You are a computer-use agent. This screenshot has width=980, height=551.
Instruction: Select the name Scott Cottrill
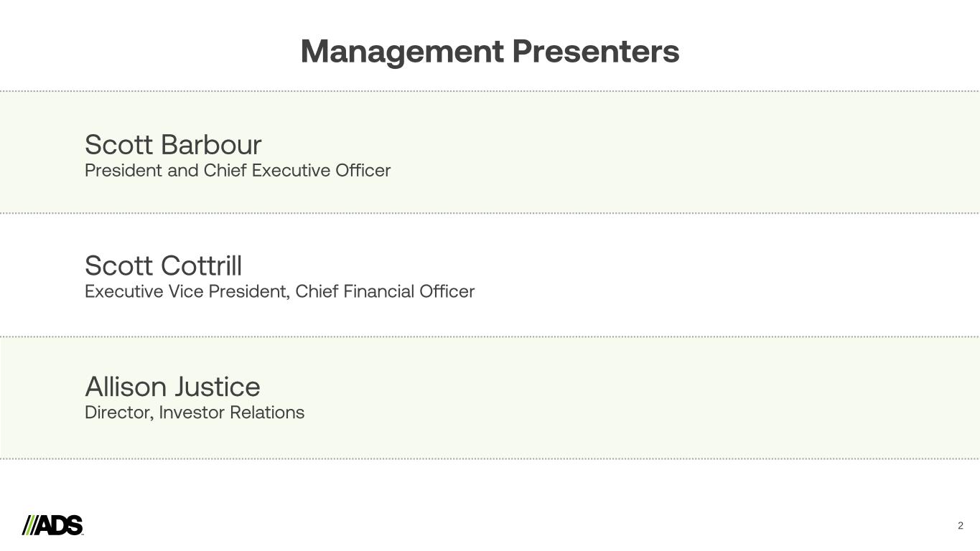click(x=163, y=266)
